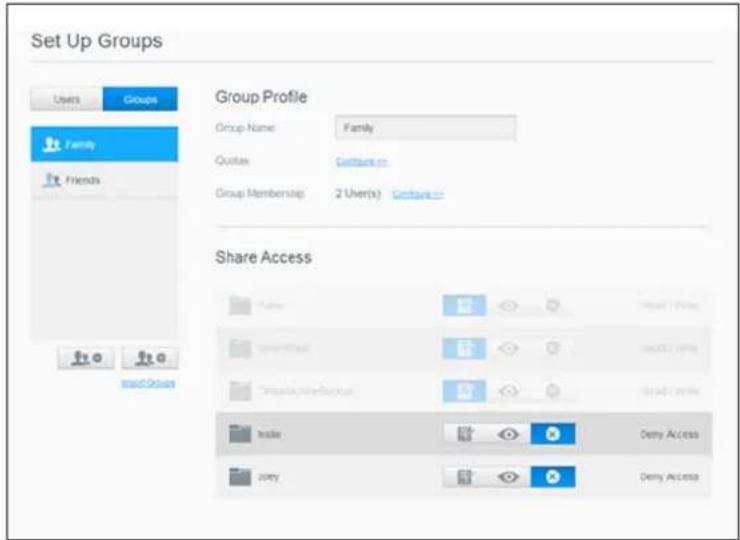Set read/write access for zoey share
Image resolution: width=740 pixels, height=540 pixels.
(x=465, y=477)
